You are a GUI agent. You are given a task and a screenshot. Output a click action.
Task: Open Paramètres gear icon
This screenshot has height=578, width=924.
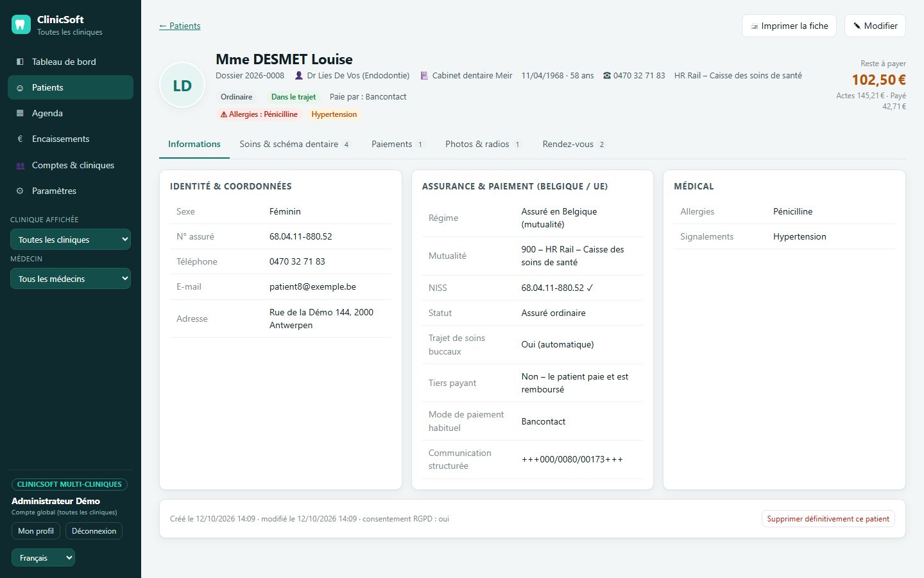tap(20, 191)
